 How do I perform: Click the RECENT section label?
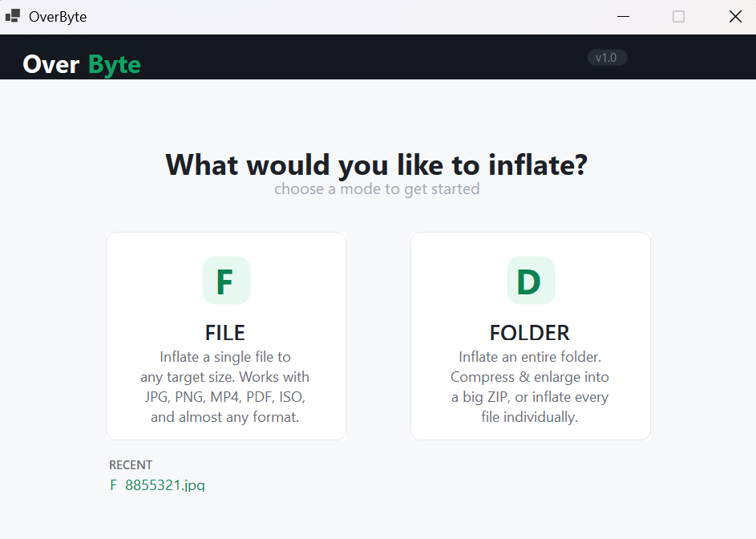(131, 464)
